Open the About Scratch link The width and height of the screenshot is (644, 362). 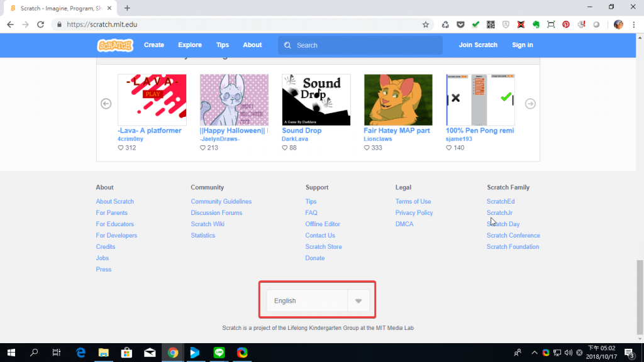115,202
